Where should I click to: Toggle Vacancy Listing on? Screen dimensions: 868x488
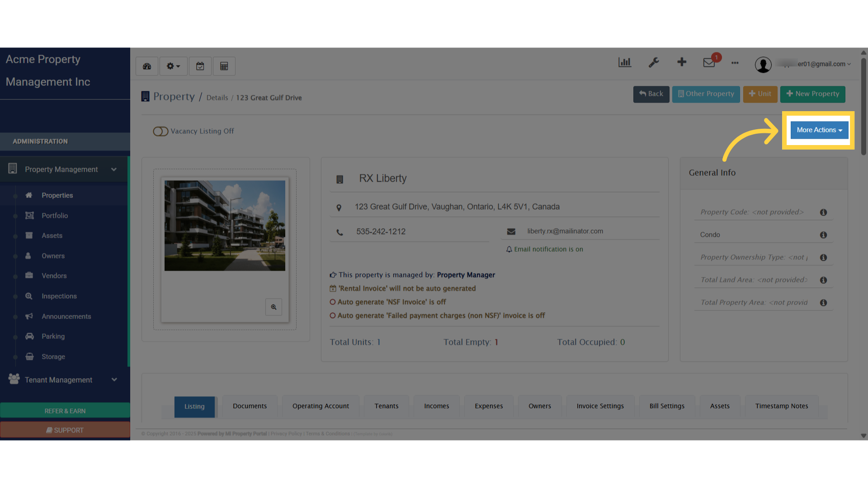pyautogui.click(x=160, y=131)
